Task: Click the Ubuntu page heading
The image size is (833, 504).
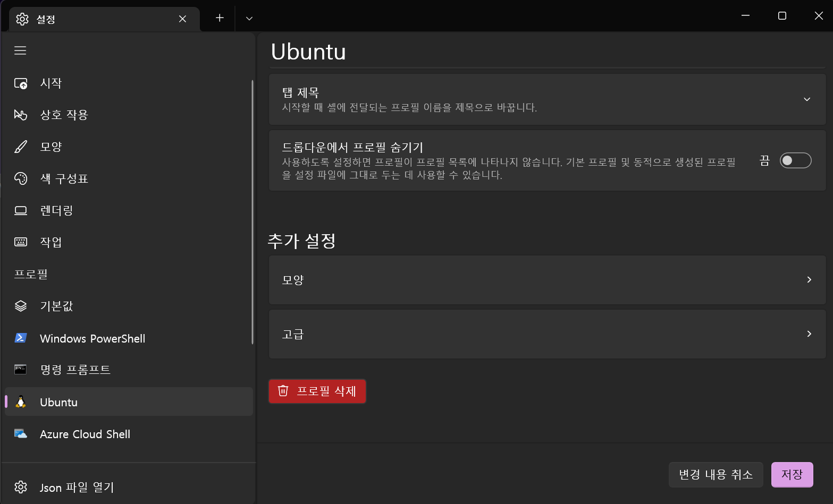Action: click(x=308, y=52)
